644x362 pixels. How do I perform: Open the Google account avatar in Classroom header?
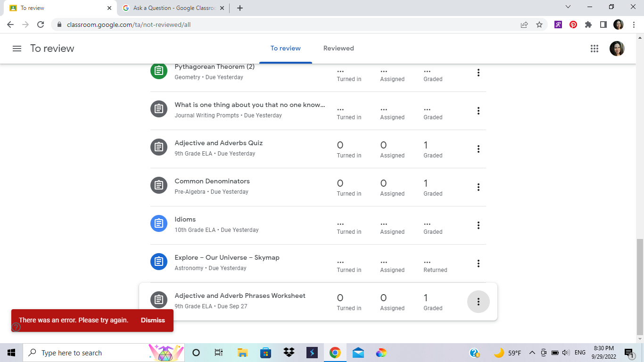(617, 49)
